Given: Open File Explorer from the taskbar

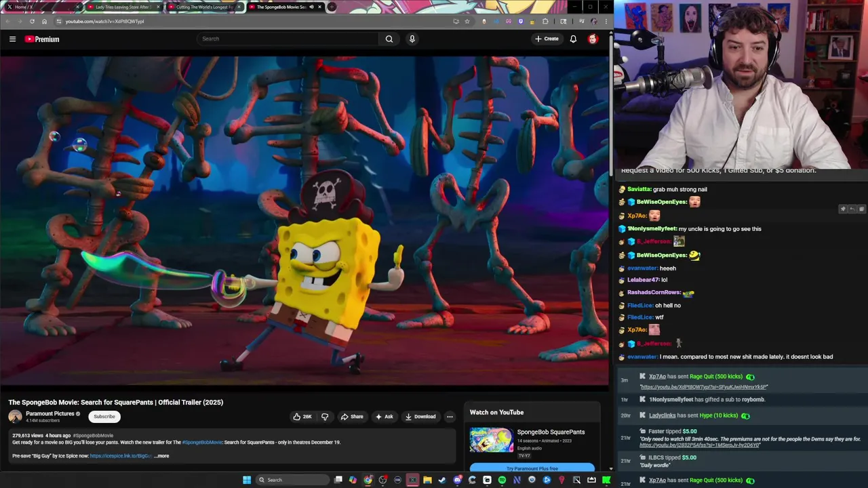Looking at the screenshot, I should [x=427, y=480].
